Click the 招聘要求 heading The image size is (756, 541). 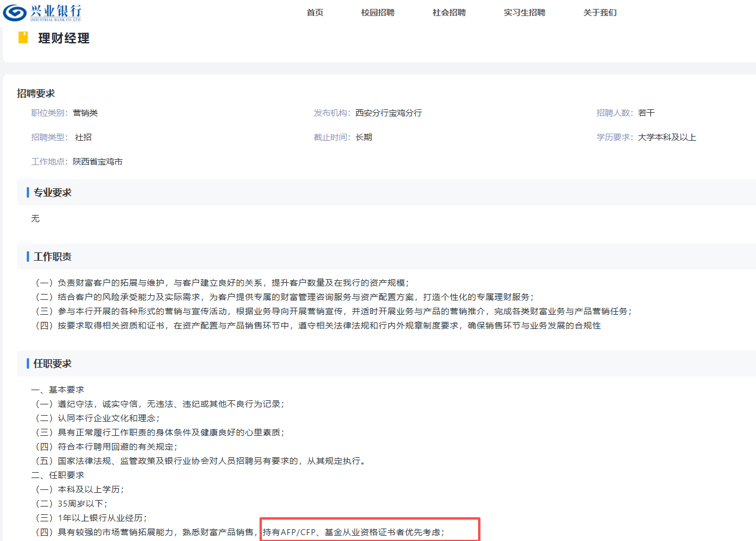pos(36,93)
